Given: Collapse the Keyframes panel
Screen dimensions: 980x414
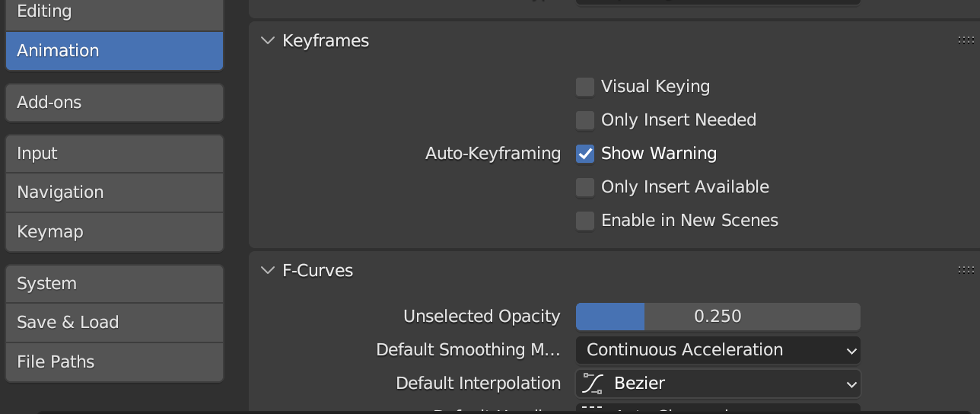Looking at the screenshot, I should coord(267,41).
